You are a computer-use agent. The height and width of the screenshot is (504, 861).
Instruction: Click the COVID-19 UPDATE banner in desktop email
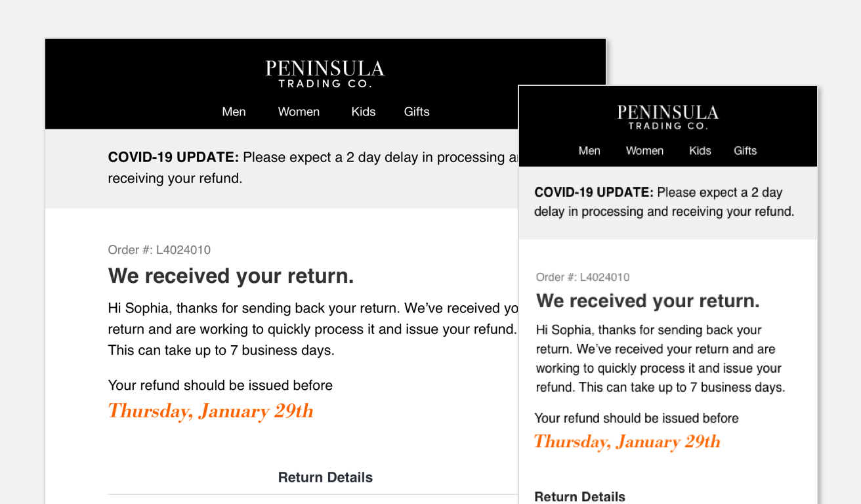click(308, 167)
